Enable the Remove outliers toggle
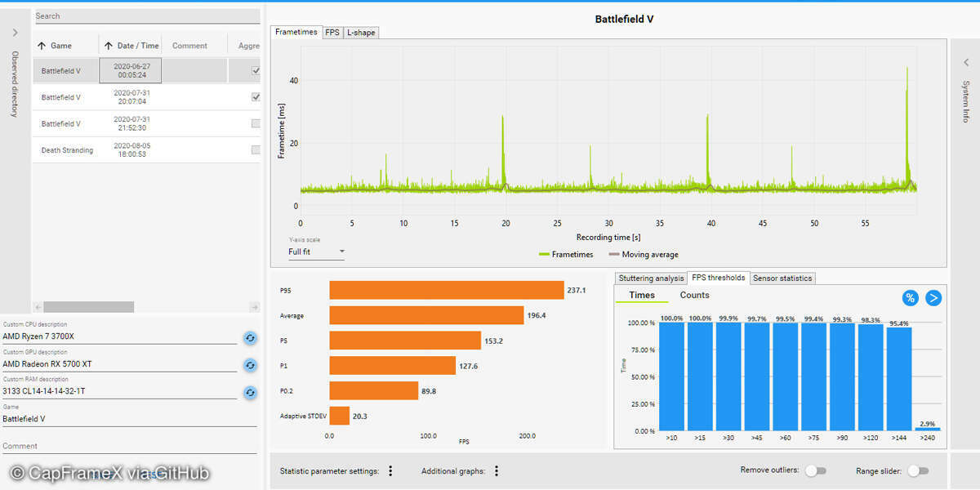This screenshot has height=490, width=980. (x=816, y=470)
